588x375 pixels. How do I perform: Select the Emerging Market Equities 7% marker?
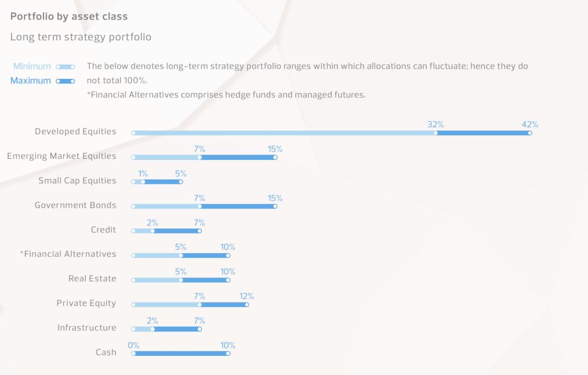[200, 157]
